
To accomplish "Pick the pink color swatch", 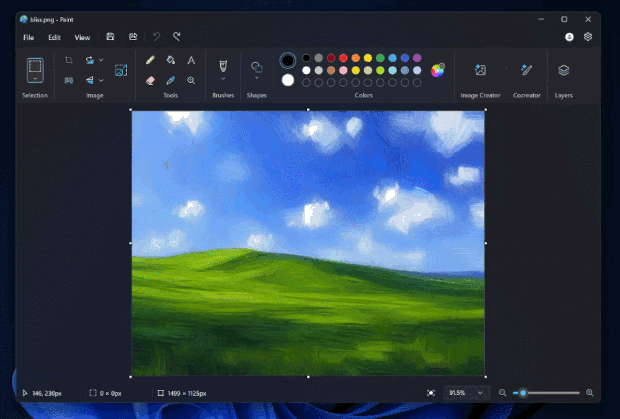I will [343, 70].
